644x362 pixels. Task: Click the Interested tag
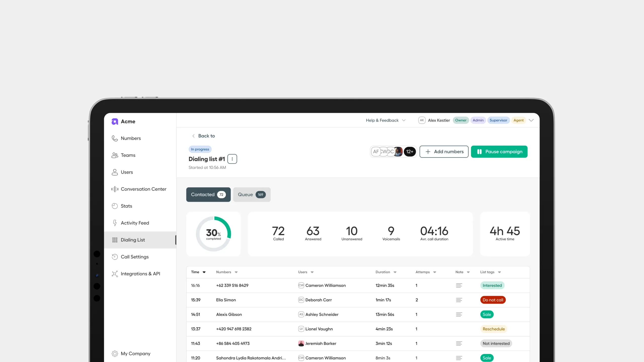(492, 286)
